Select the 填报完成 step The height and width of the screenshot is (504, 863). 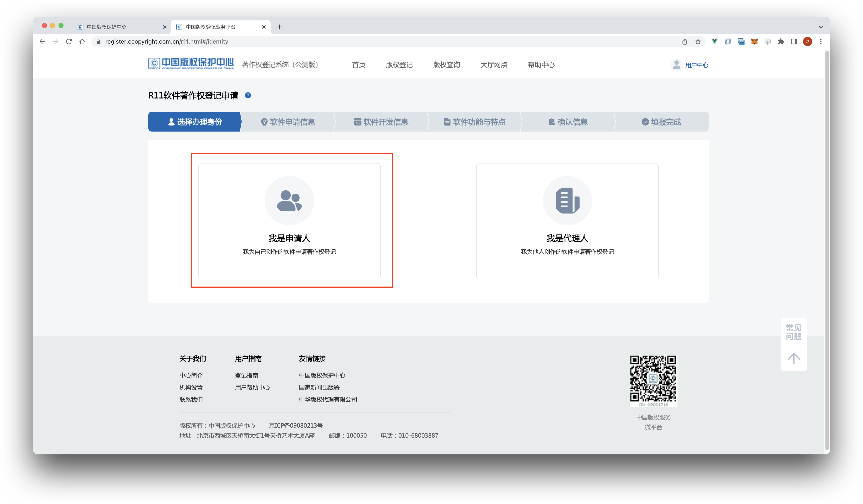pyautogui.click(x=661, y=122)
